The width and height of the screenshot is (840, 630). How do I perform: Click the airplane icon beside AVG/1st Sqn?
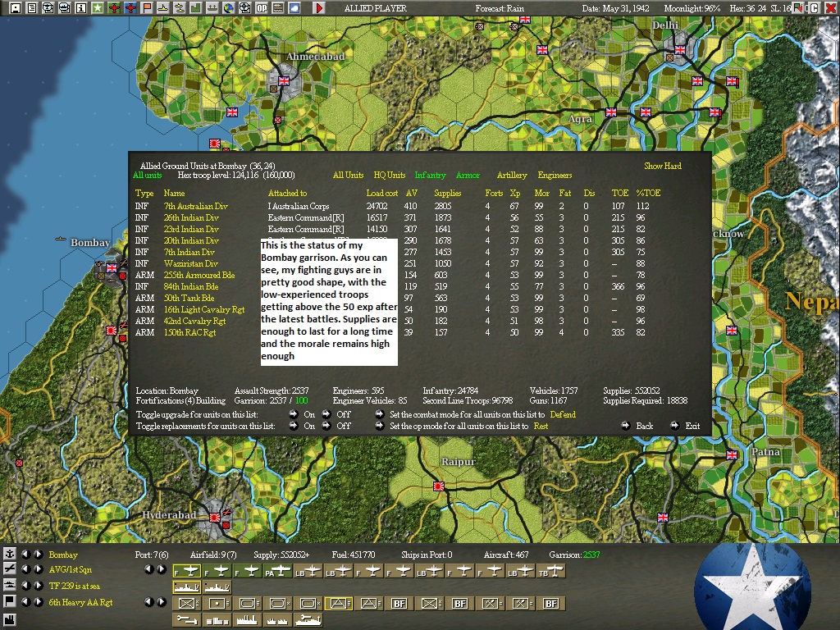[10, 569]
